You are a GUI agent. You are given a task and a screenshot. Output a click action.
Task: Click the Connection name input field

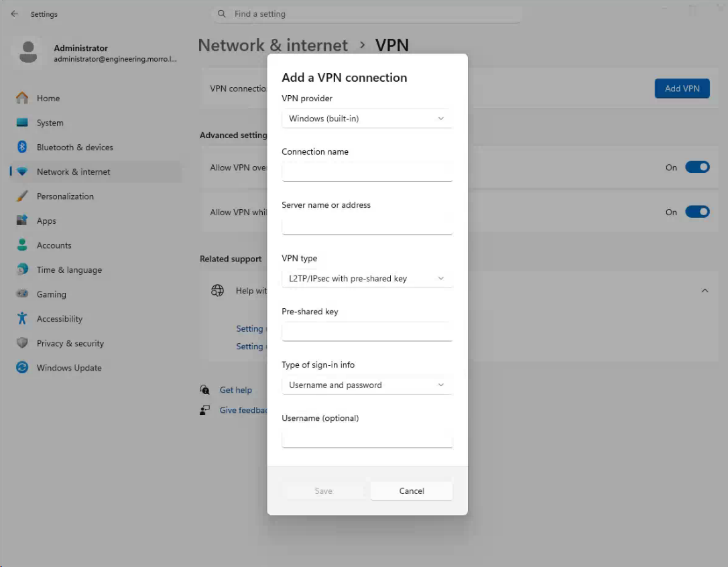coord(367,172)
